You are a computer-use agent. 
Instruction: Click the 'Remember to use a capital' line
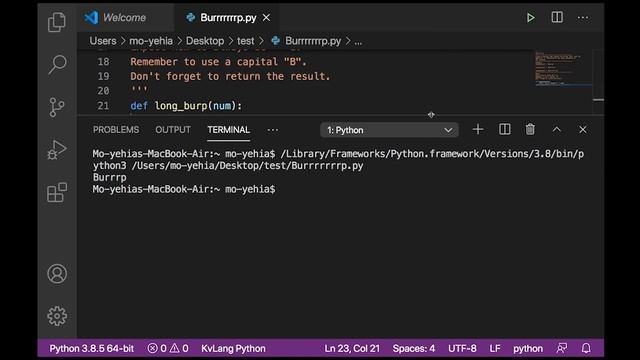(x=218, y=62)
